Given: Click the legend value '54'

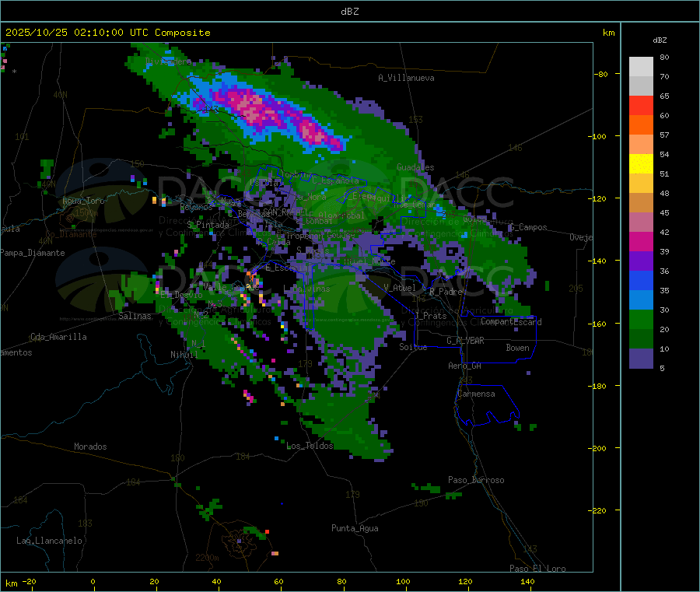Looking at the screenshot, I should pos(664,155).
